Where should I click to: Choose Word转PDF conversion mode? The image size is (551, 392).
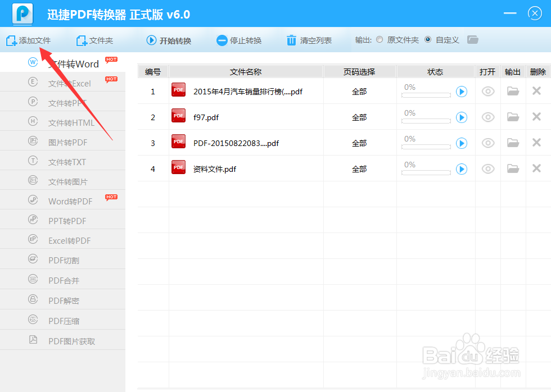click(x=62, y=200)
